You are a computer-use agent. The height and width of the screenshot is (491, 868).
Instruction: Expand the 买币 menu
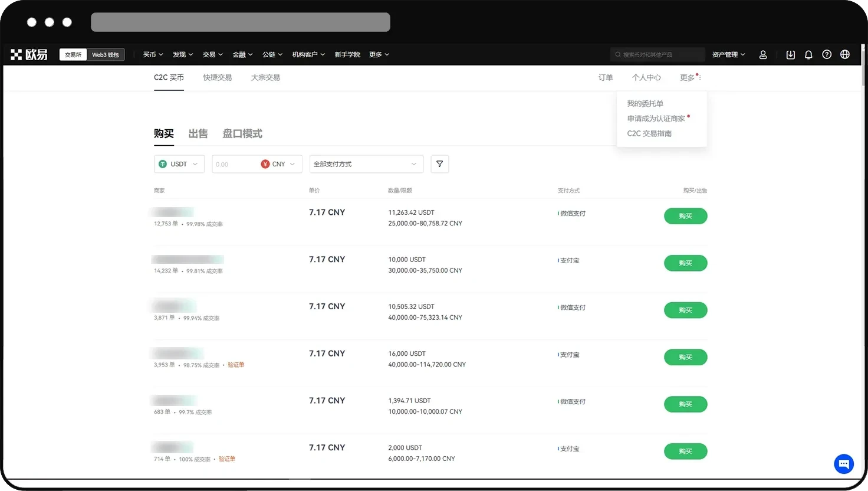tap(153, 54)
